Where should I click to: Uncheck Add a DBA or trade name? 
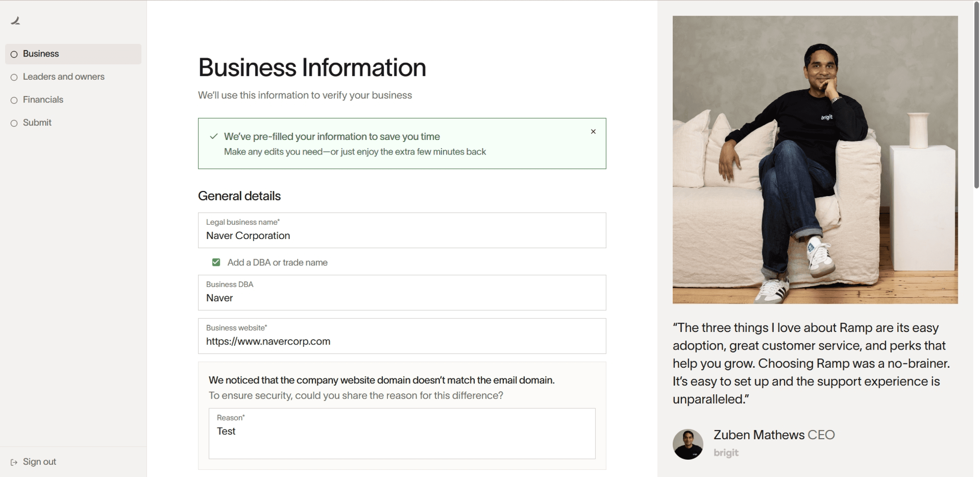click(216, 262)
